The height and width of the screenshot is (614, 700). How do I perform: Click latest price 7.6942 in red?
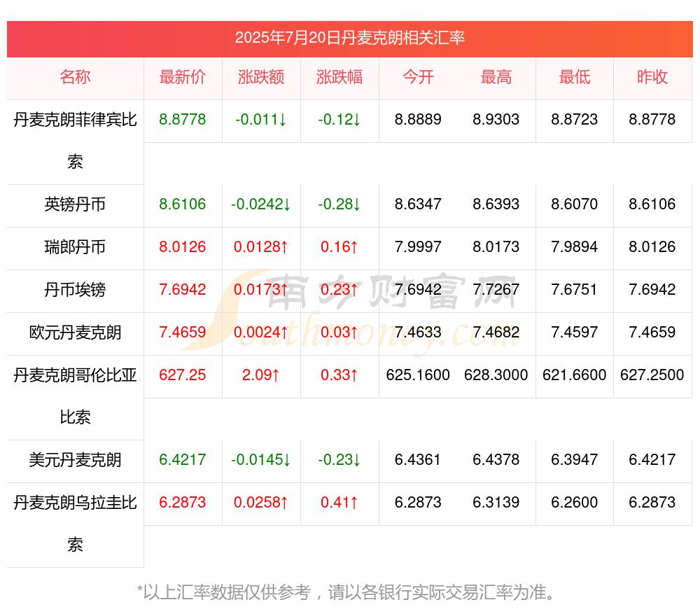[183, 290]
